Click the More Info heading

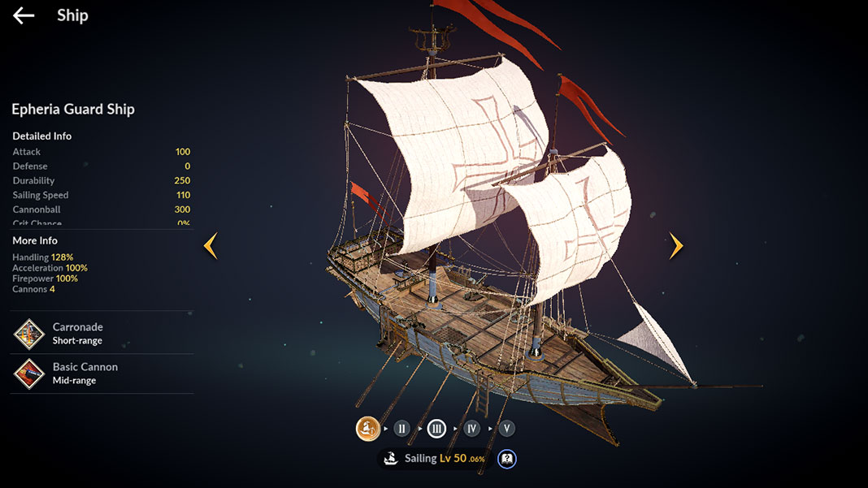[35, 240]
